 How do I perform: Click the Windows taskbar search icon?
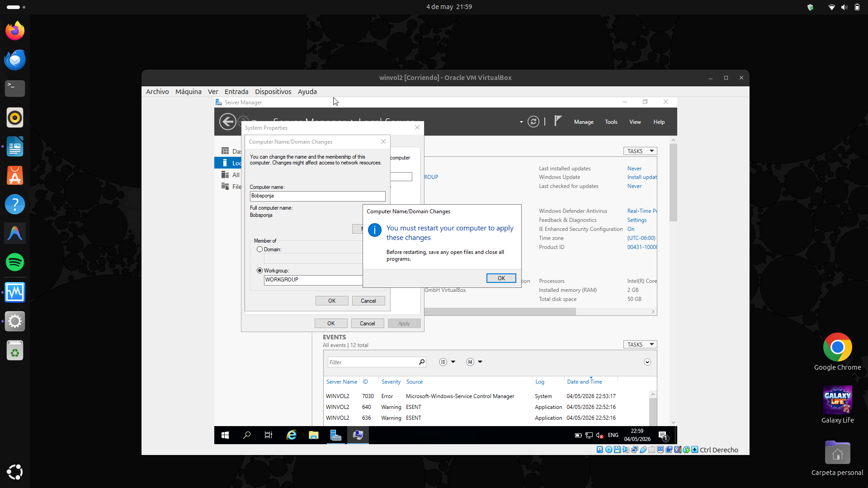pyautogui.click(x=247, y=435)
